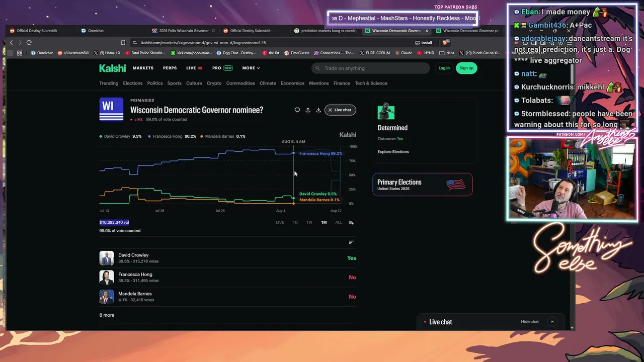Image resolution: width=644 pixels, height=362 pixels.
Task: Open the TimeGuessr bookmark
Action: 296,53
